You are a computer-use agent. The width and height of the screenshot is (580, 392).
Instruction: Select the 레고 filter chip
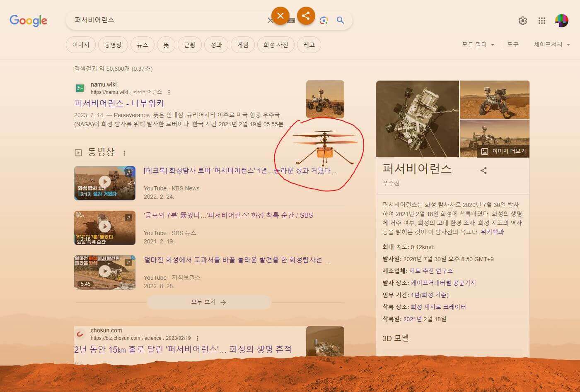(x=309, y=45)
